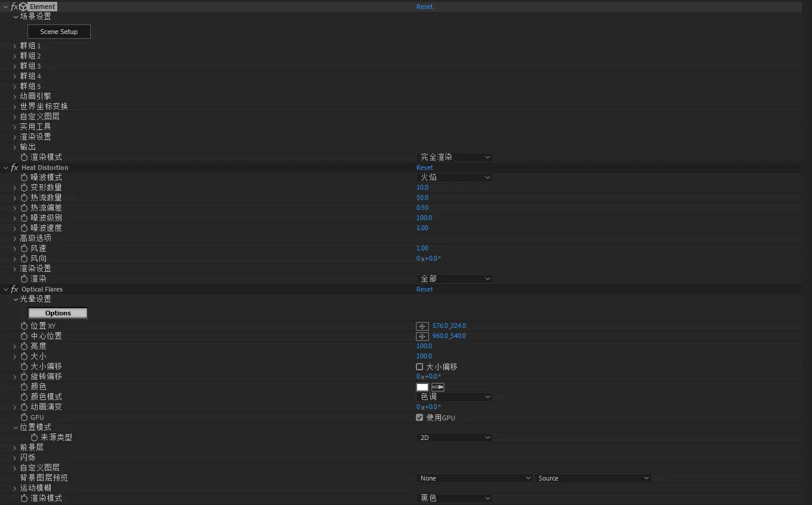The image size is (812, 505).
Task: Expand the 前景层 section
Action: pos(15,447)
